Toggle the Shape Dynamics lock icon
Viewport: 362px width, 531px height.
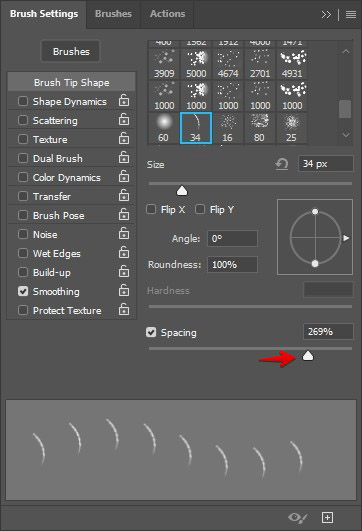[124, 101]
